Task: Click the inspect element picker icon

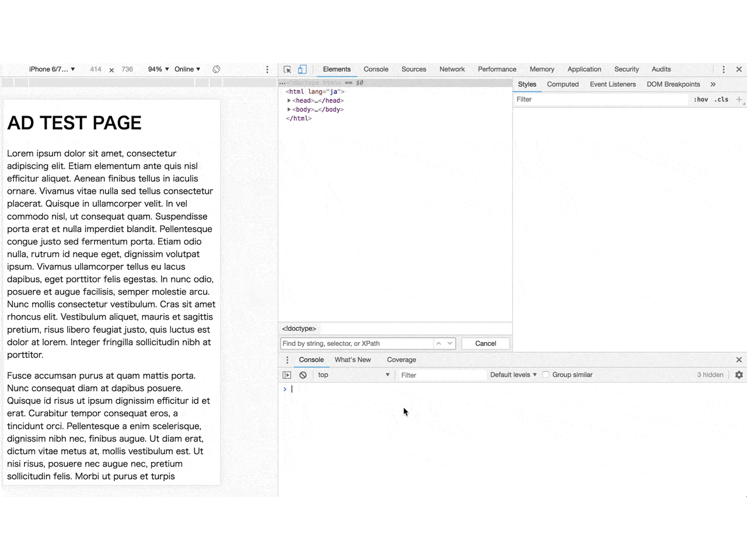Action: 287,69
